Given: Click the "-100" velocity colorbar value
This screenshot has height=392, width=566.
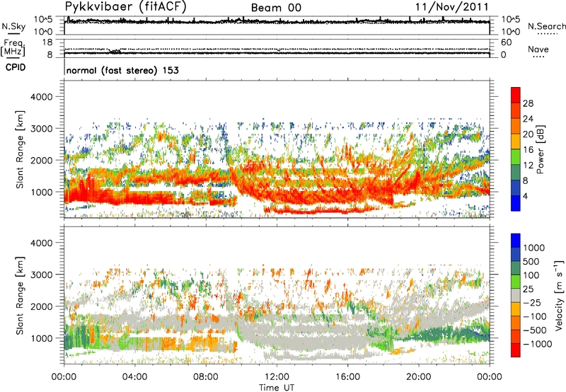Looking at the screenshot, I should (x=534, y=316).
